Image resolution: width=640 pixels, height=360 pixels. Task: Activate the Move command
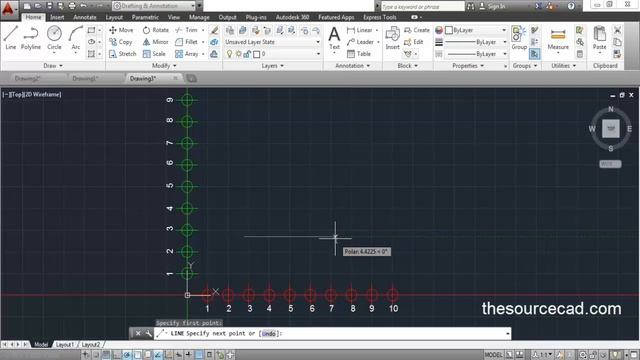pos(121,30)
